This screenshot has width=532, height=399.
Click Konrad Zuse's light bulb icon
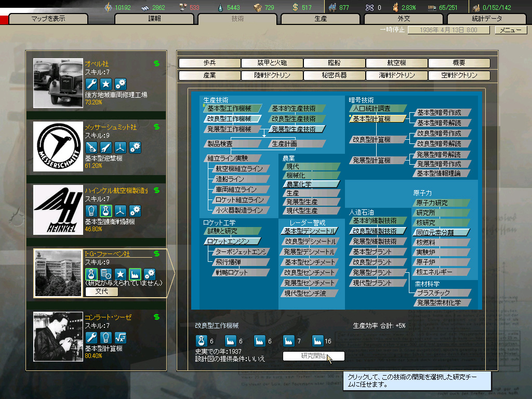tap(106, 337)
